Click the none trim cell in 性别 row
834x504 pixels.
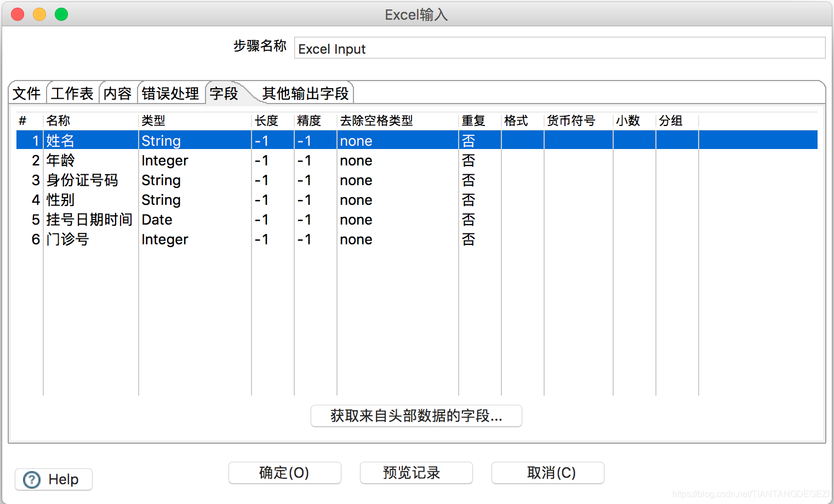pos(397,200)
